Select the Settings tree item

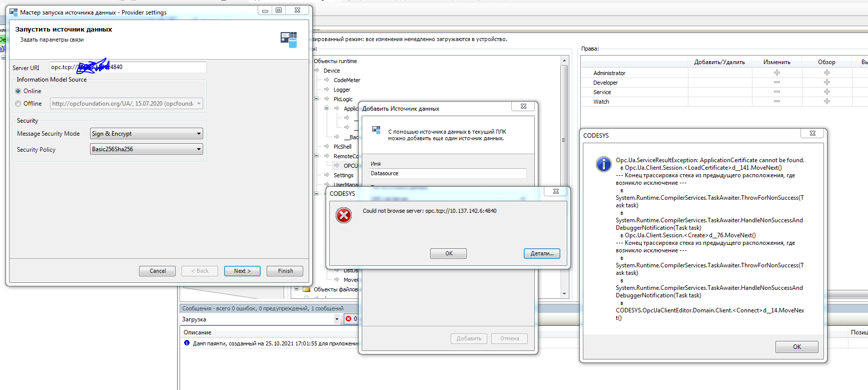coord(343,175)
